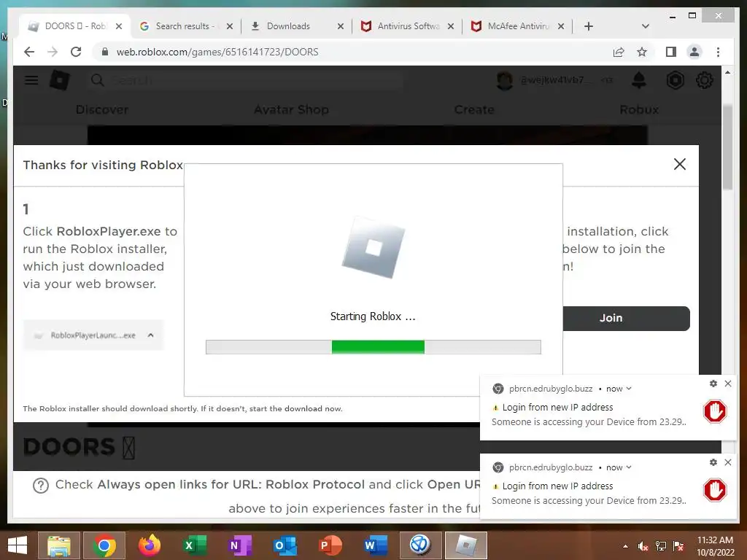Click Chrome icon in taskbar
This screenshot has height=560, width=747.
coord(104,545)
